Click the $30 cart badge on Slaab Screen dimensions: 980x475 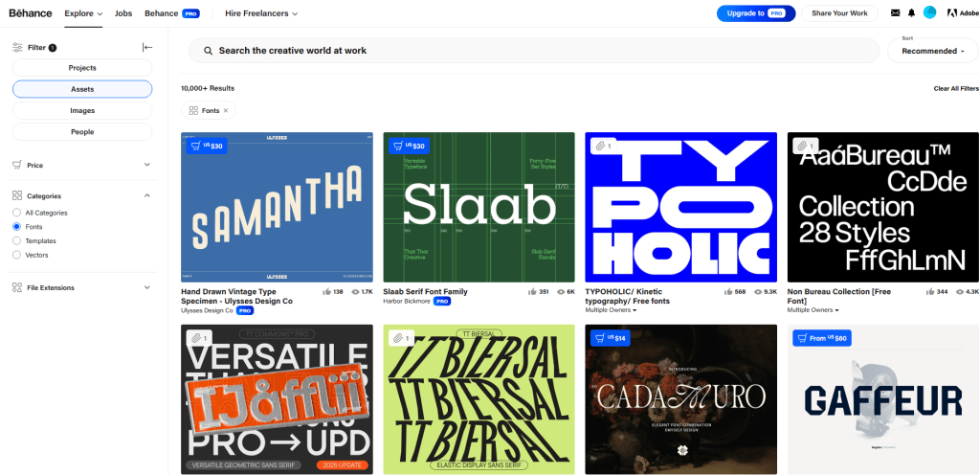coord(409,146)
